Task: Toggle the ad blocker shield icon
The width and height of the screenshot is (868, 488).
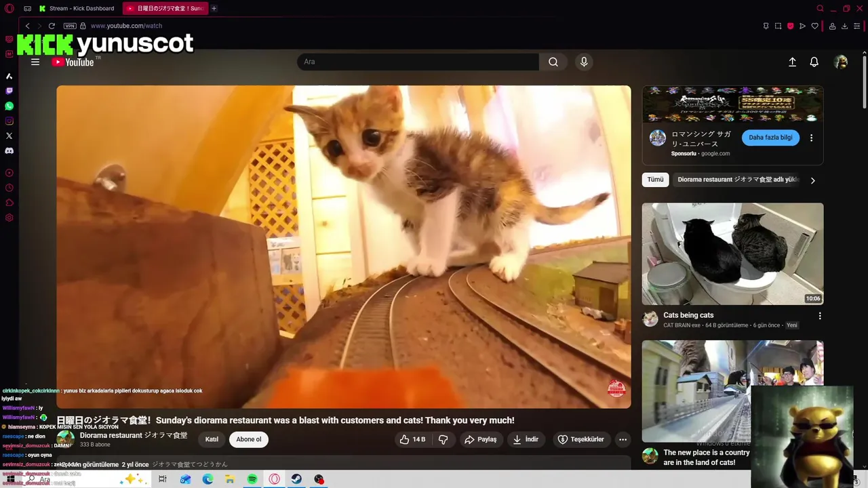Action: pyautogui.click(x=790, y=26)
